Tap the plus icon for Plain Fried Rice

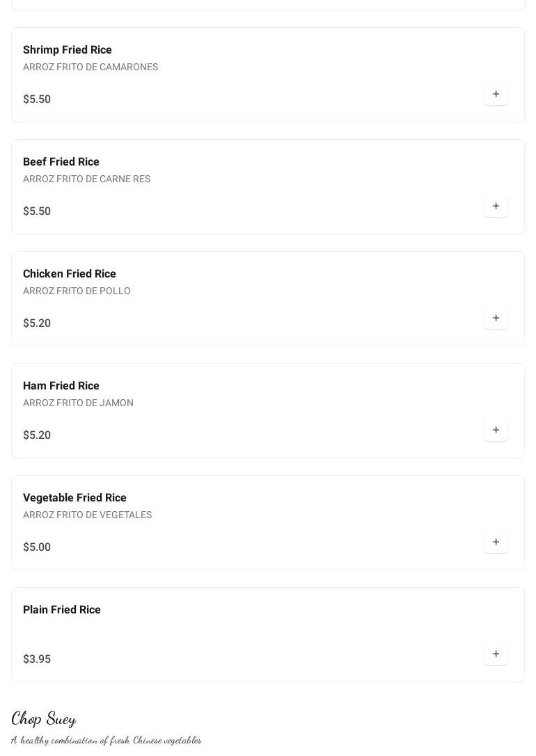[496, 654]
